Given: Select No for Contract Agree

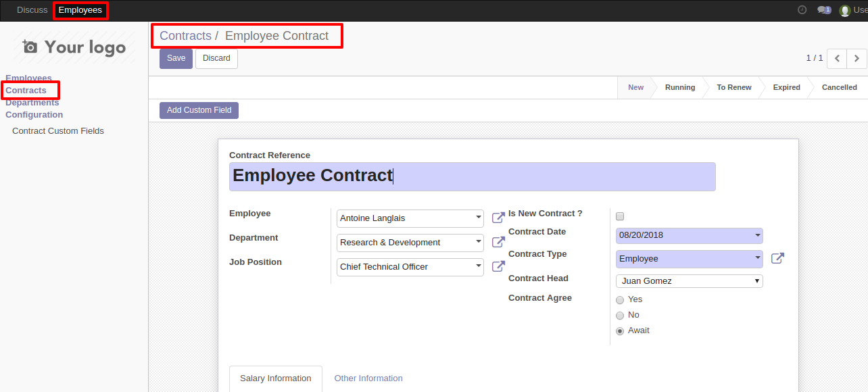Looking at the screenshot, I should click(x=620, y=315).
